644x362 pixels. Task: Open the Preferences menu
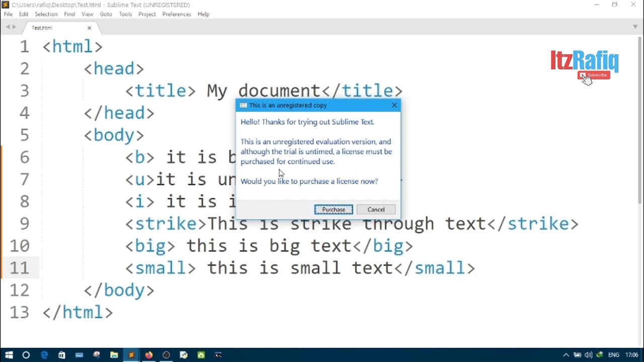pos(177,14)
